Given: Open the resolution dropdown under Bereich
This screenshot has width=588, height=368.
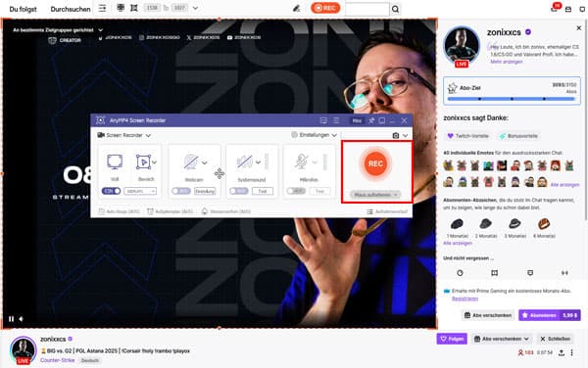Looking at the screenshot, I should tap(140, 191).
